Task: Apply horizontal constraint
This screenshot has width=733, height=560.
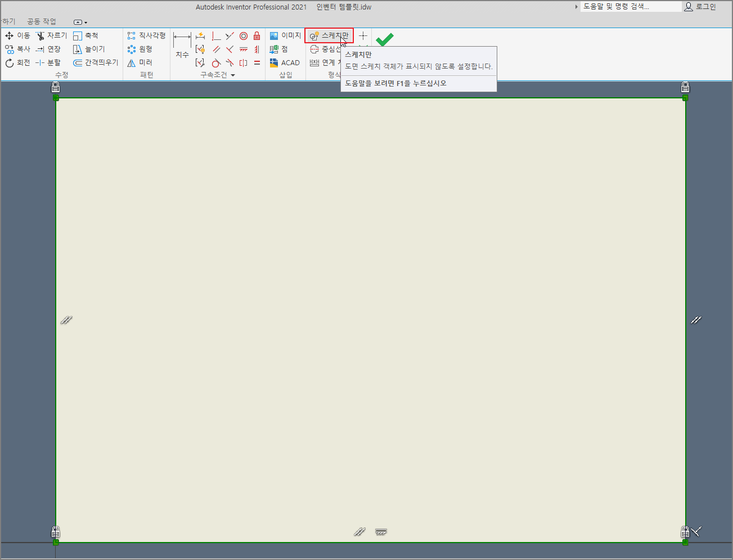Action: pos(244,49)
